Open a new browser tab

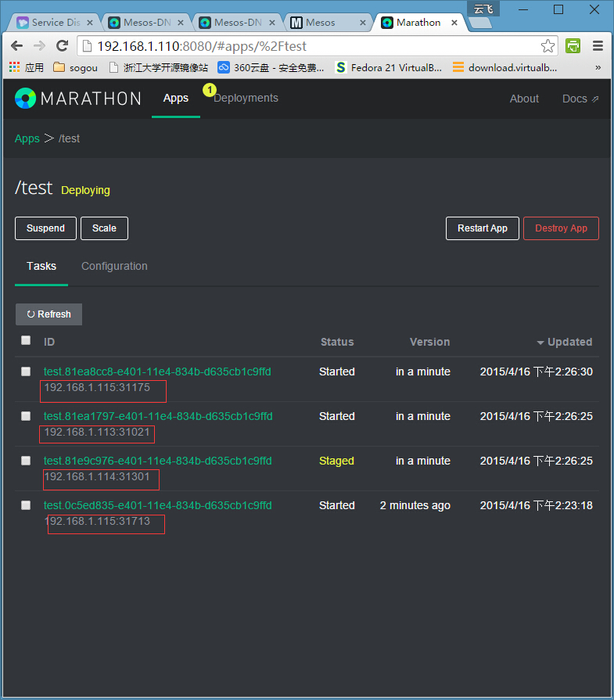[x=480, y=23]
